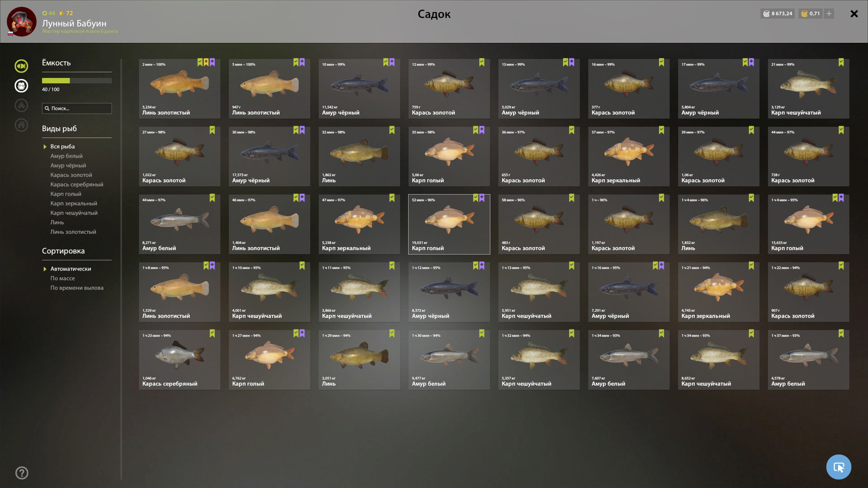Click the capacity bar showing 40 / 100

[x=77, y=81]
